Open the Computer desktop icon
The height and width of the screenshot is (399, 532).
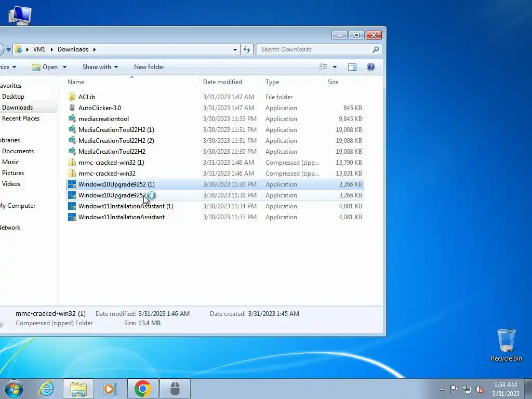click(x=20, y=15)
